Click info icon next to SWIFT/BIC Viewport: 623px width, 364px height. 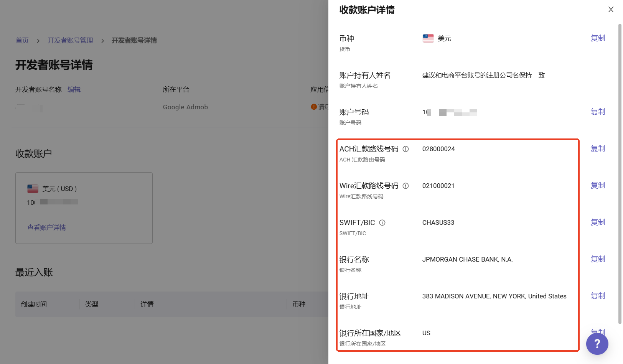coord(382,222)
